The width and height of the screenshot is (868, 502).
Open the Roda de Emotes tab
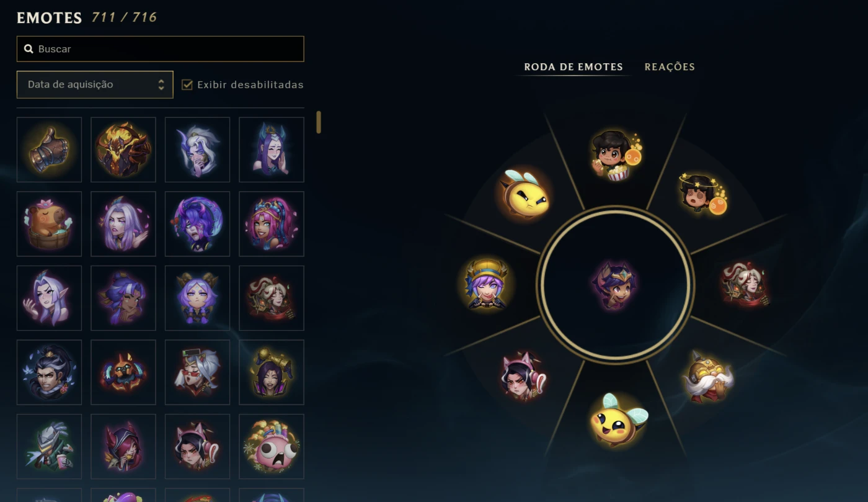(x=573, y=67)
